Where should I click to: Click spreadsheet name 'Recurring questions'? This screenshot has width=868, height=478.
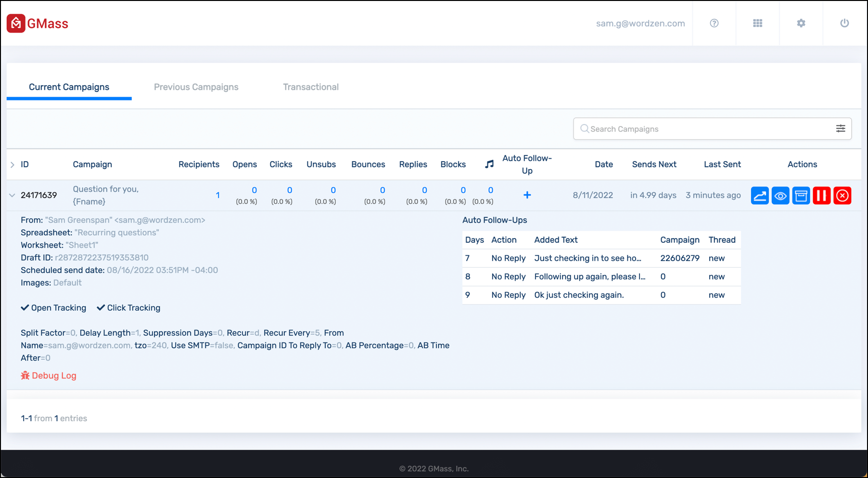click(117, 233)
